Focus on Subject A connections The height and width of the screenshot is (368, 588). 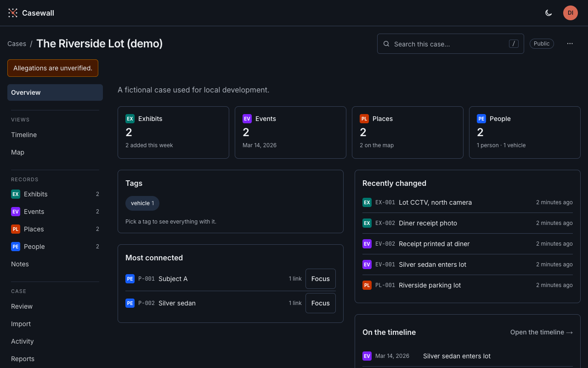point(321,279)
